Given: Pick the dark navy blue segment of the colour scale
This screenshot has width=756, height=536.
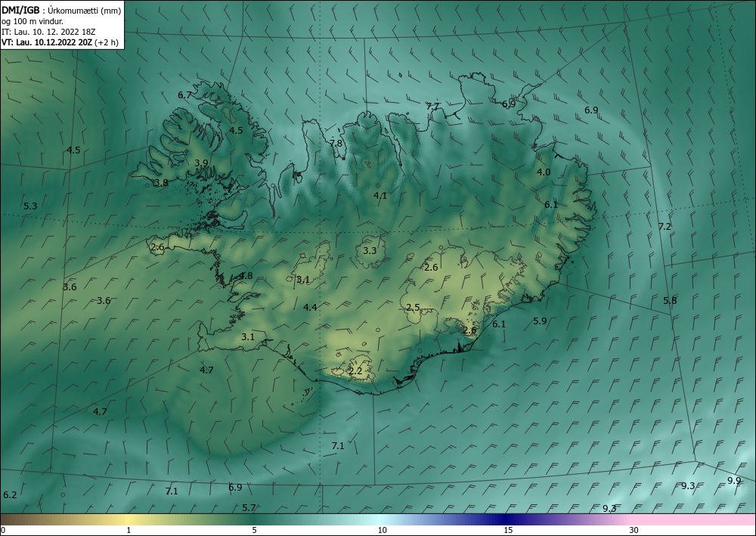Looking at the screenshot, I should click(x=507, y=519).
